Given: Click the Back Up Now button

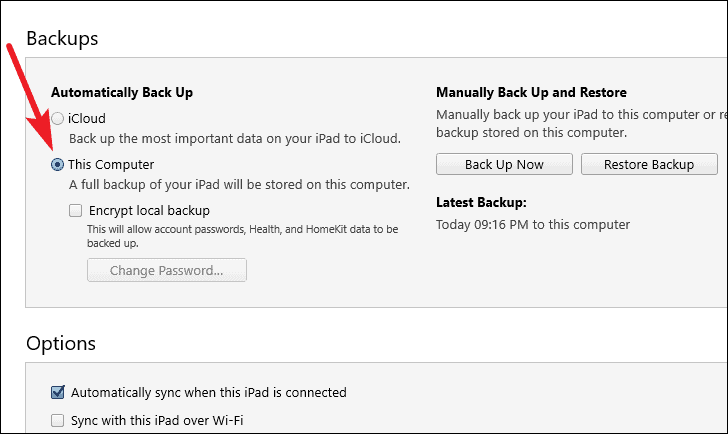Looking at the screenshot, I should pos(504,164).
